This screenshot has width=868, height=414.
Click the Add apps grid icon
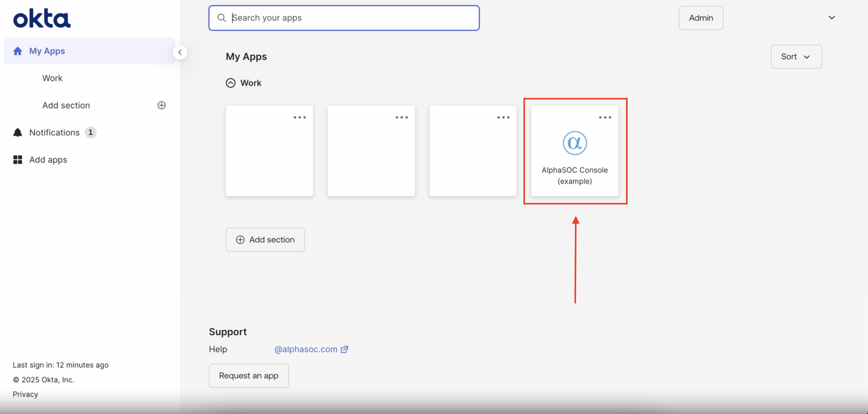pos(18,160)
